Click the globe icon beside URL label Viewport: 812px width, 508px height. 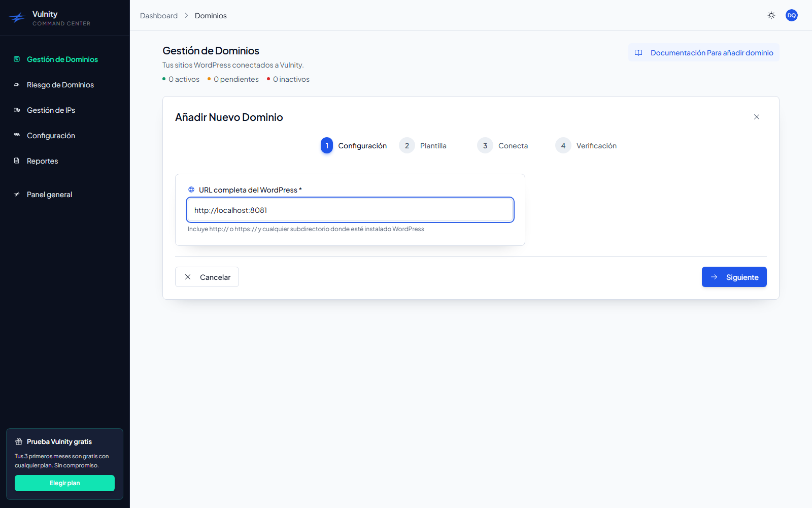191,189
